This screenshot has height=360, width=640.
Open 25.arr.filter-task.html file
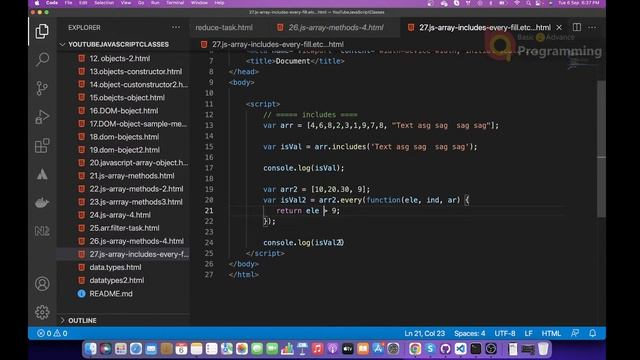click(124, 228)
